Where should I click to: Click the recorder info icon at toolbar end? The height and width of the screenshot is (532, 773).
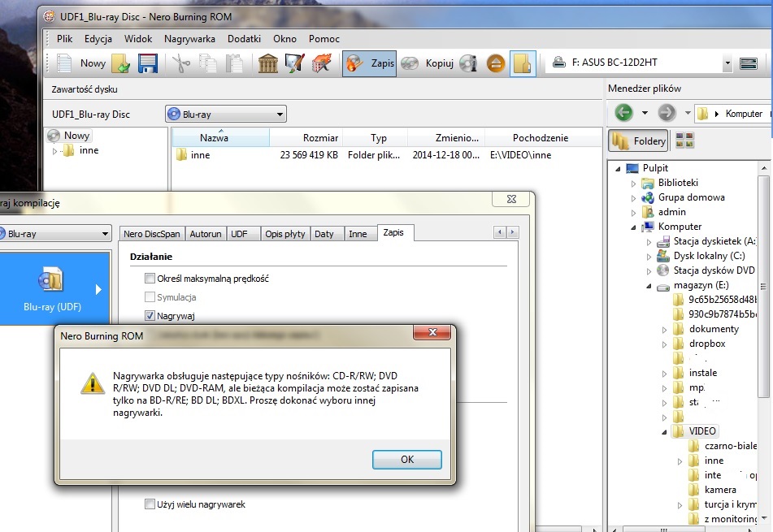pyautogui.click(x=749, y=63)
